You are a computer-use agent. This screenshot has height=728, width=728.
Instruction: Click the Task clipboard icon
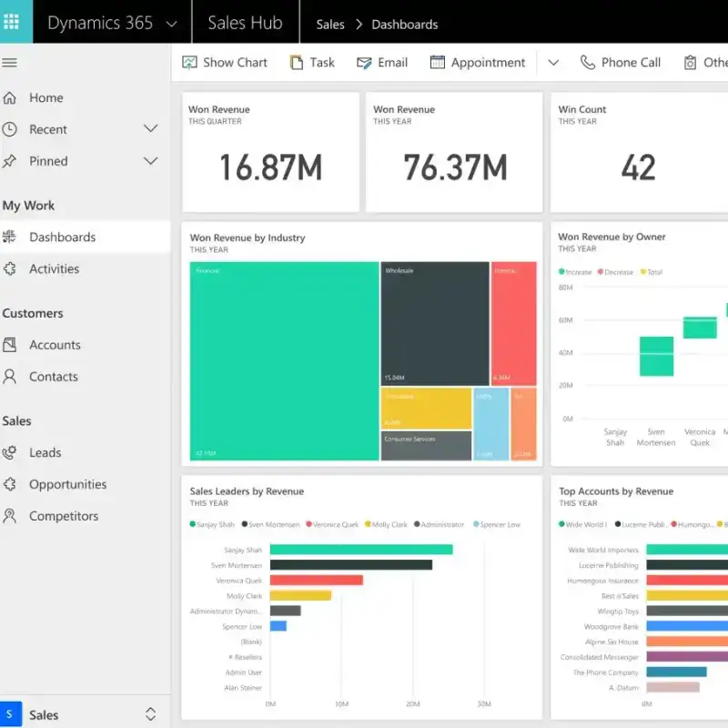(297, 63)
